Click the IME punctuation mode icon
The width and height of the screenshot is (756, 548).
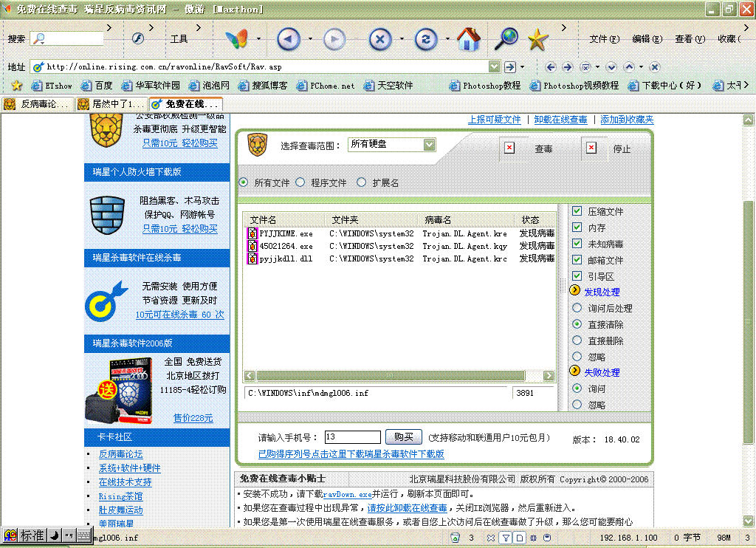pos(69,535)
